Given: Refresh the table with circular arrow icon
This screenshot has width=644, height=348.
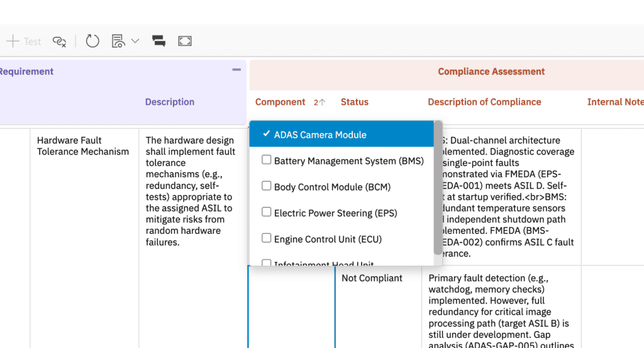Looking at the screenshot, I should pyautogui.click(x=92, y=41).
